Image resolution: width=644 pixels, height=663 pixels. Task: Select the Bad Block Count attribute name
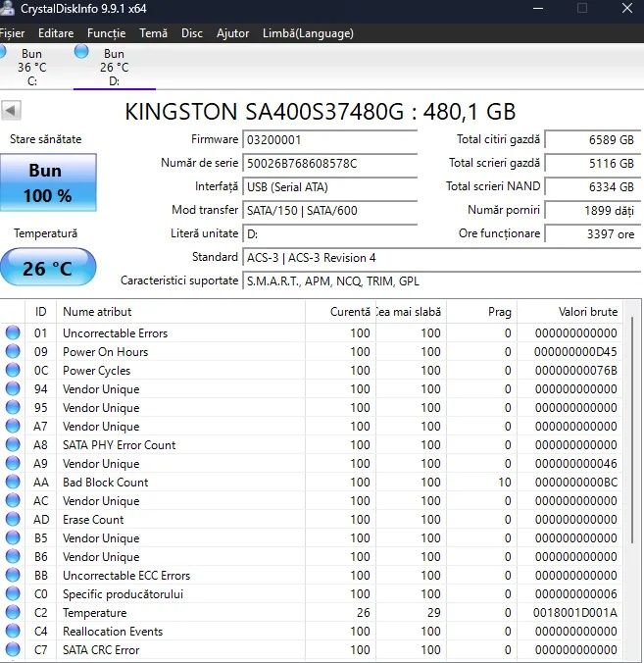point(105,482)
